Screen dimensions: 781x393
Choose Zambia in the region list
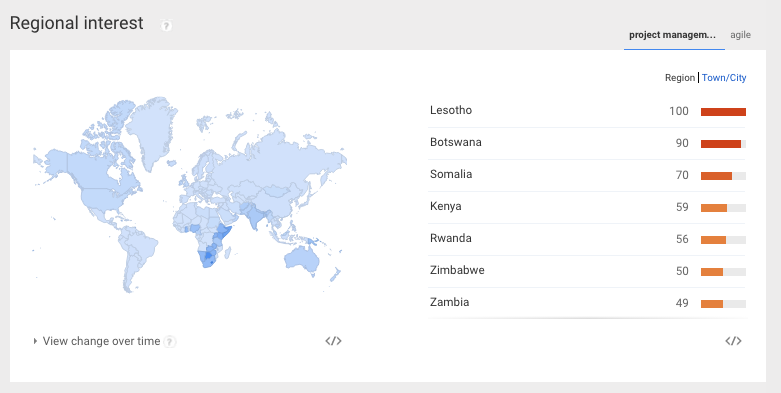449,302
